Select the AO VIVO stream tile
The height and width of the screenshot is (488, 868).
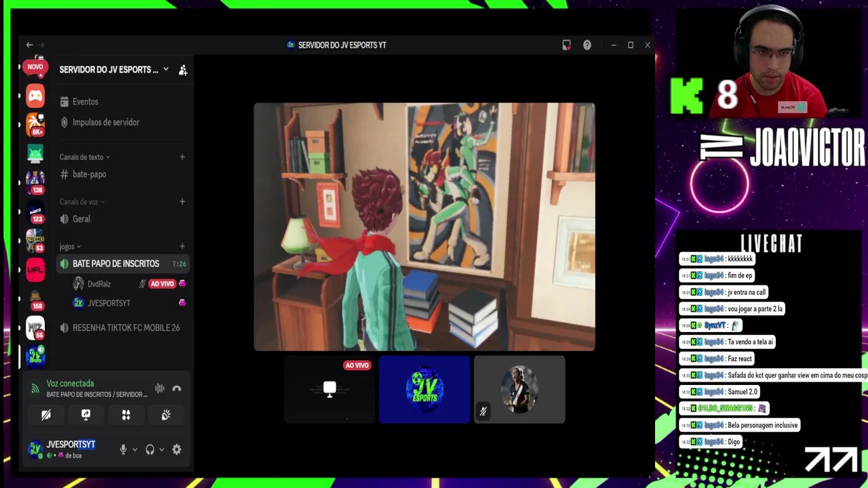[x=330, y=390]
